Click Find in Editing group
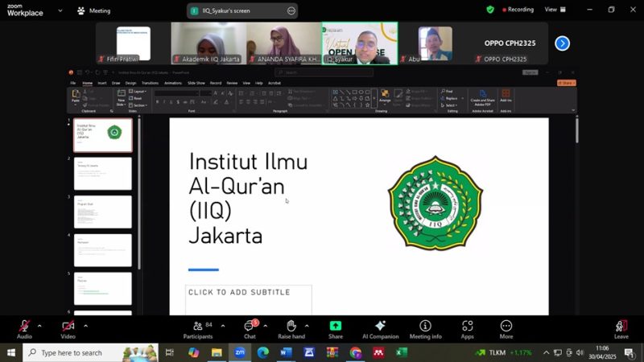Image resolution: width=644 pixels, height=362 pixels. point(447,92)
